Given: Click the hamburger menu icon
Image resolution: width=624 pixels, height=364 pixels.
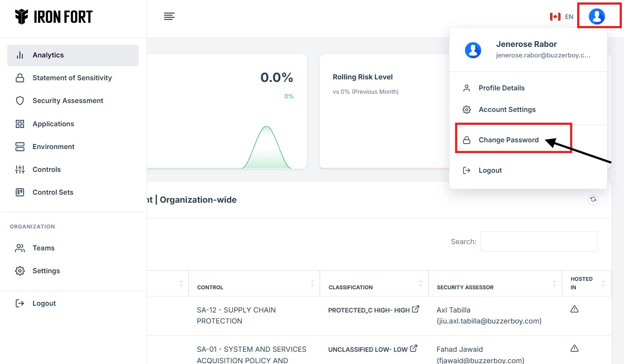Looking at the screenshot, I should click(169, 16).
